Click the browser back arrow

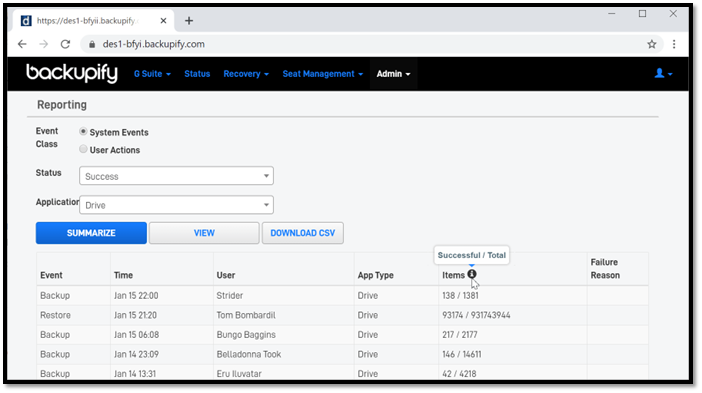tap(22, 44)
